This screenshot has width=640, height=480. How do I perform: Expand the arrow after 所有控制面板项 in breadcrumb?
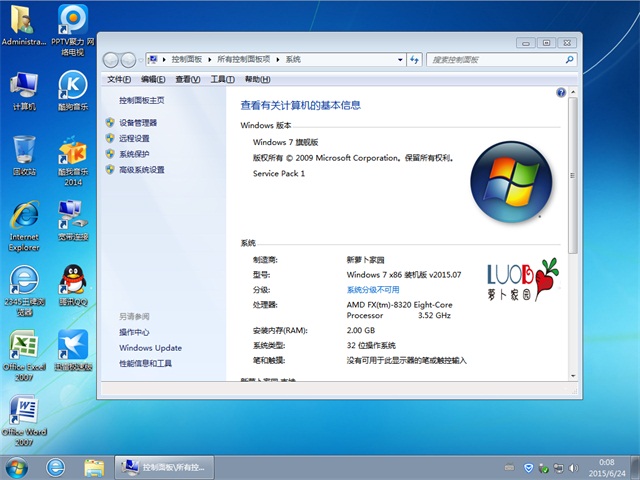point(278,60)
